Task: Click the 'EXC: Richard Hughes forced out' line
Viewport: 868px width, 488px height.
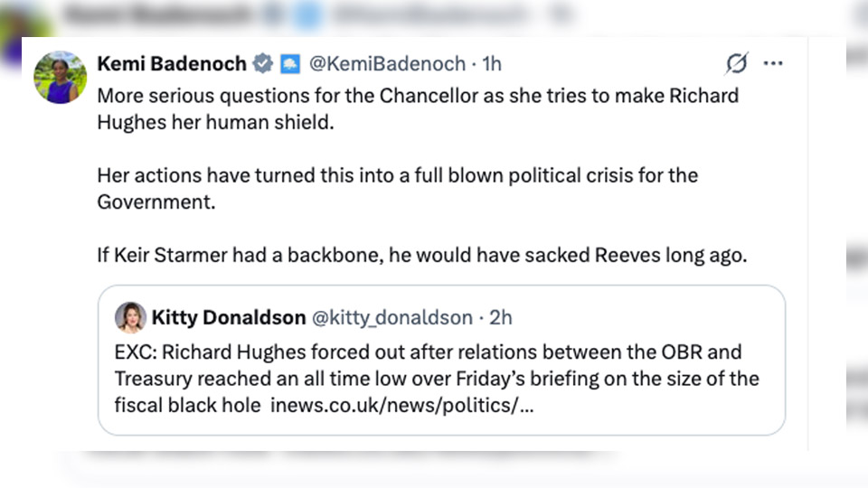Action: [x=428, y=352]
